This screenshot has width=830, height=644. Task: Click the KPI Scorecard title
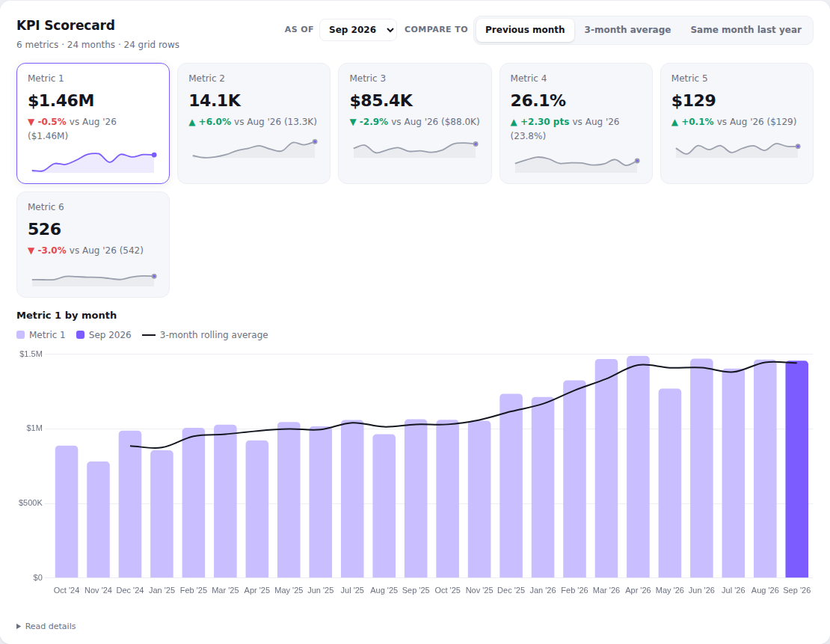click(66, 25)
